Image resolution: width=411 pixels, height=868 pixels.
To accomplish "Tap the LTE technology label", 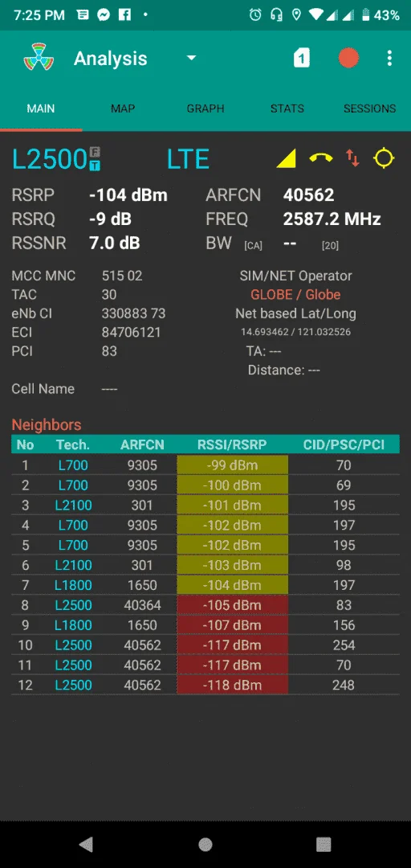I will tap(188, 159).
